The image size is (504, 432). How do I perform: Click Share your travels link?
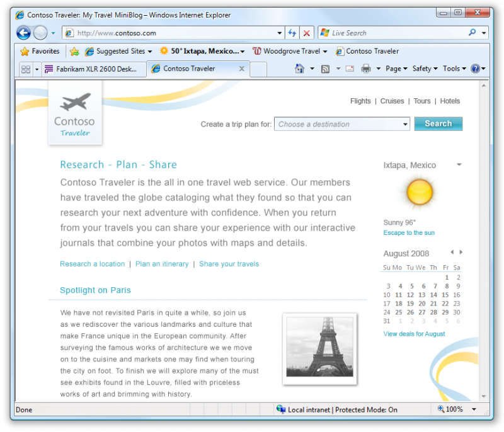click(x=229, y=264)
